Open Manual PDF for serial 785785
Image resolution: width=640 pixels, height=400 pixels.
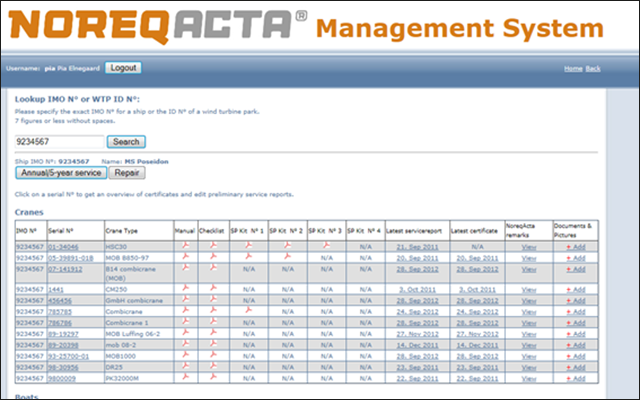[186, 309]
